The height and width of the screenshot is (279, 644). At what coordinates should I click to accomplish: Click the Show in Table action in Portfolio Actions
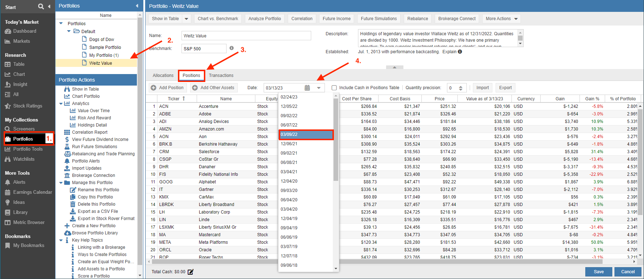coord(85,89)
